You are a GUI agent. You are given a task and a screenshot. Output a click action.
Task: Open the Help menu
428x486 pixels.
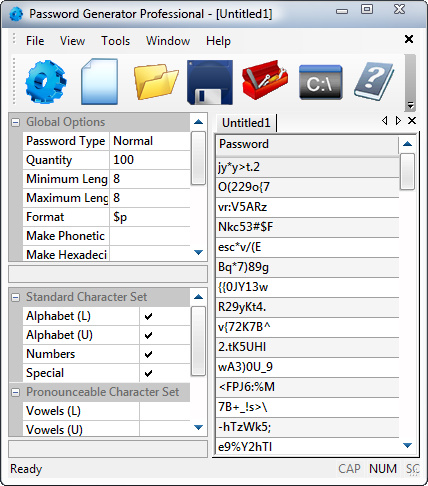pos(218,41)
